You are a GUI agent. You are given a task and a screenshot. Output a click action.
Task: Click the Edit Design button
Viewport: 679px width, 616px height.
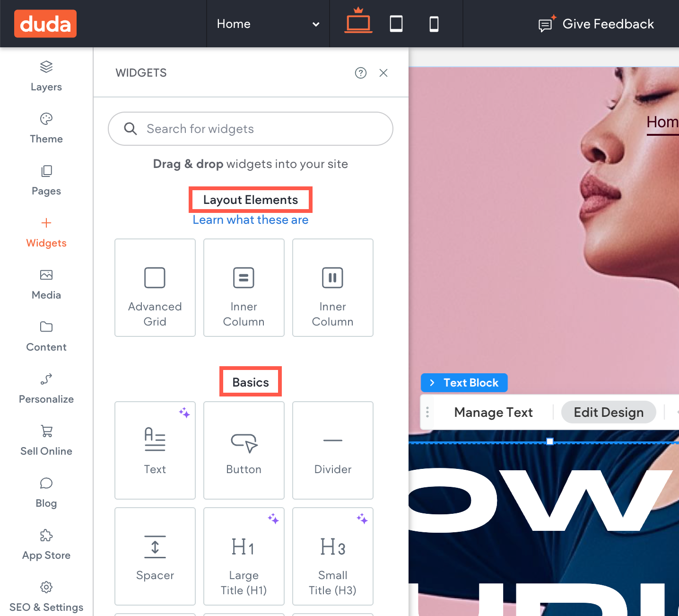pyautogui.click(x=609, y=412)
